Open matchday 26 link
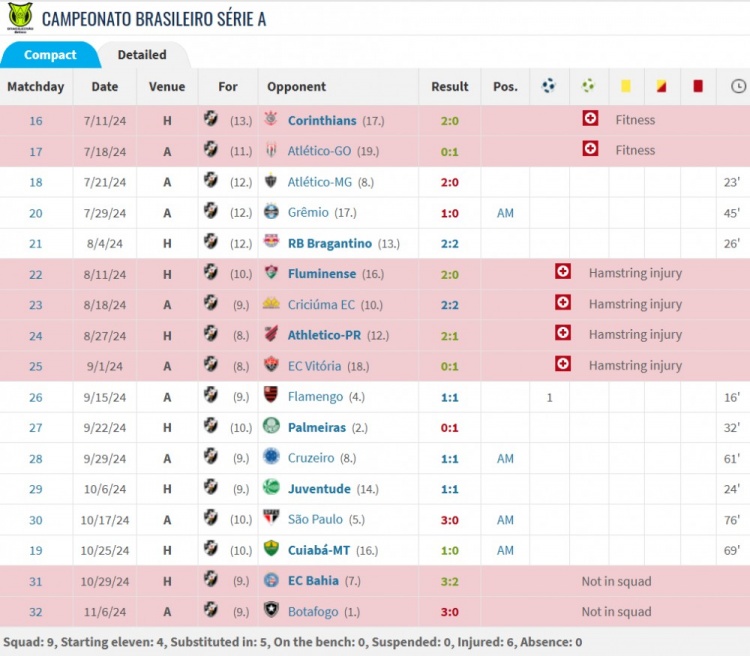750x656 pixels. [x=36, y=397]
